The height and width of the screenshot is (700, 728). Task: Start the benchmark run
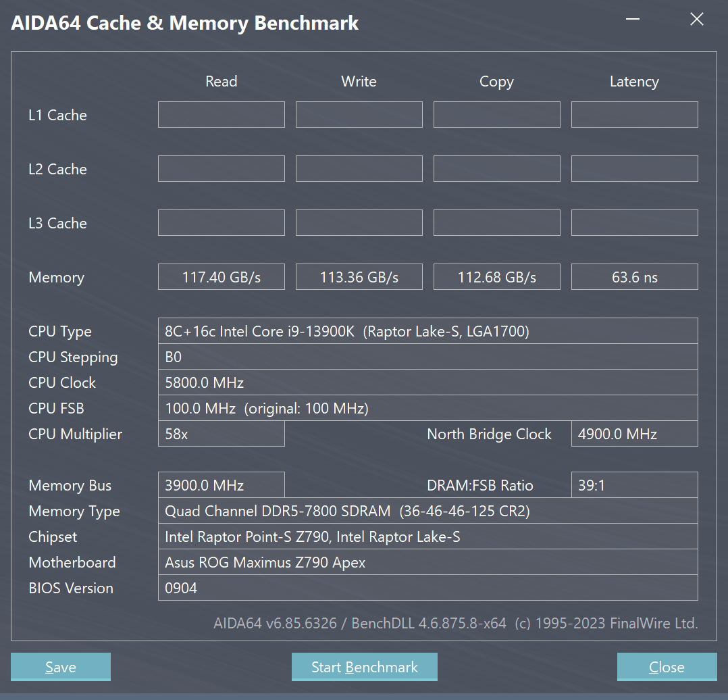[x=365, y=667]
